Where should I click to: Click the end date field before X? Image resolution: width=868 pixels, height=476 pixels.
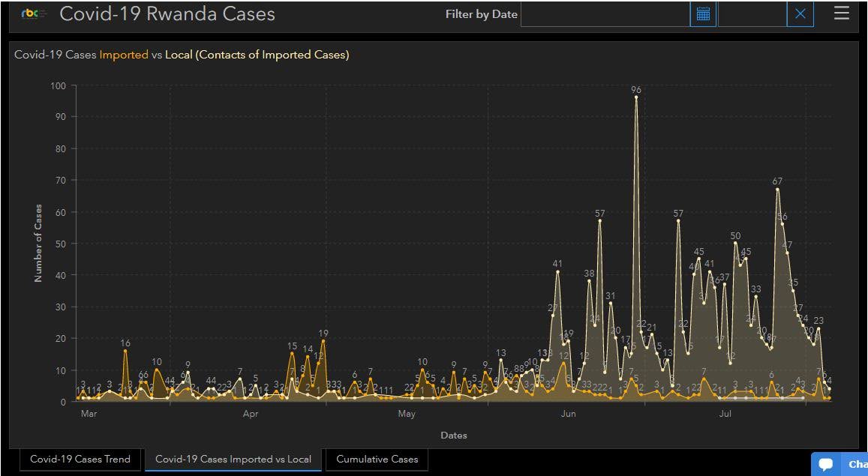click(x=752, y=14)
